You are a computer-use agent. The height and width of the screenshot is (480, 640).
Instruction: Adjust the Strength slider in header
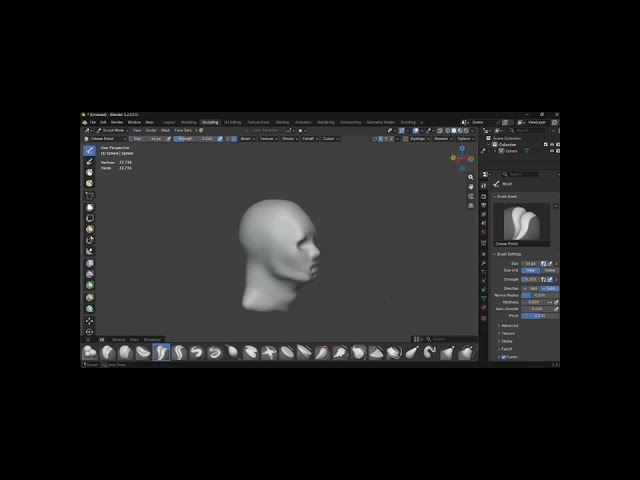(x=195, y=139)
